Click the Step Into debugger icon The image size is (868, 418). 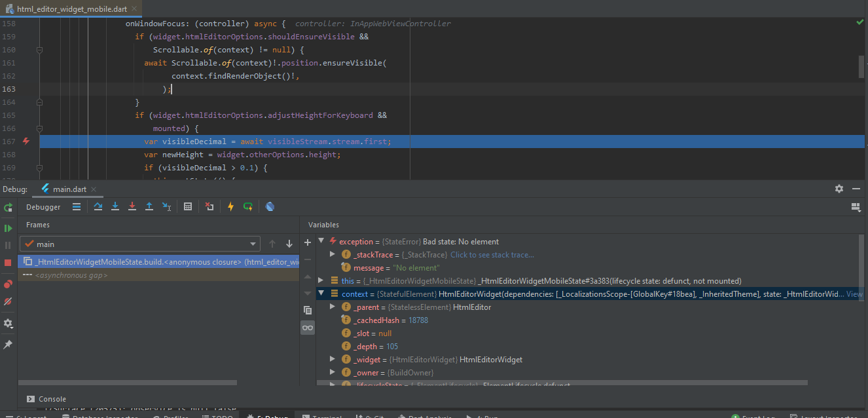(115, 206)
